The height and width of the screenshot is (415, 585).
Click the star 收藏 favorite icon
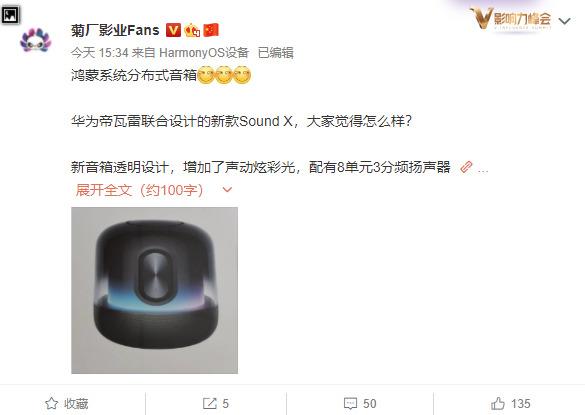tap(51, 403)
